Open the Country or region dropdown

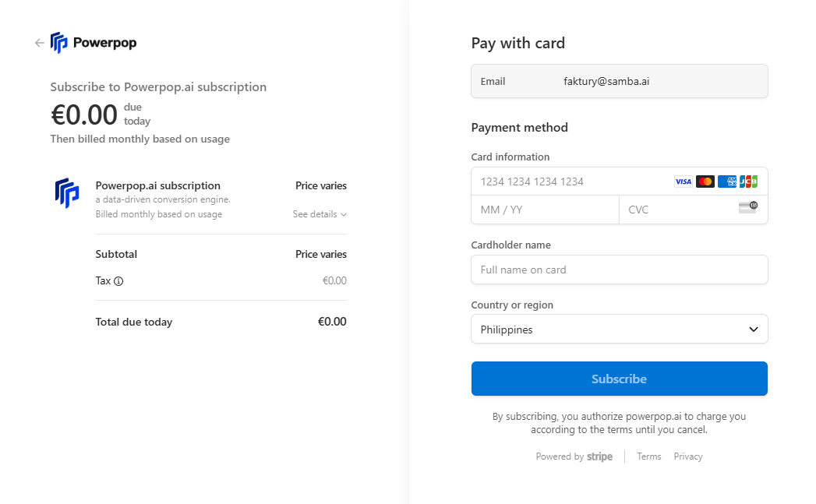619,329
